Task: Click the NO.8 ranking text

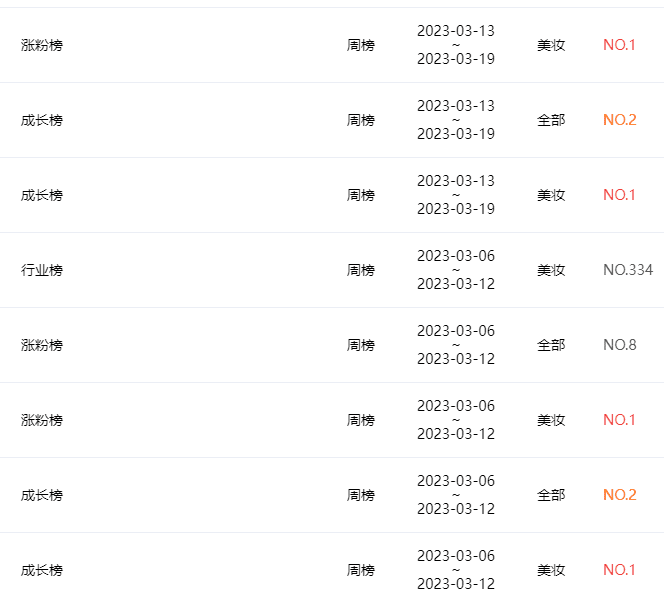Action: (620, 345)
